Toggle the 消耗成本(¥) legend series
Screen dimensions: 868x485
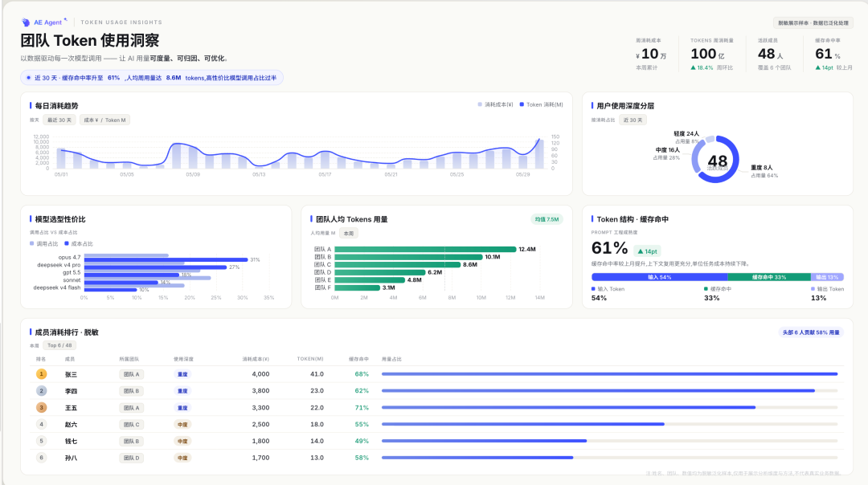[x=495, y=104]
